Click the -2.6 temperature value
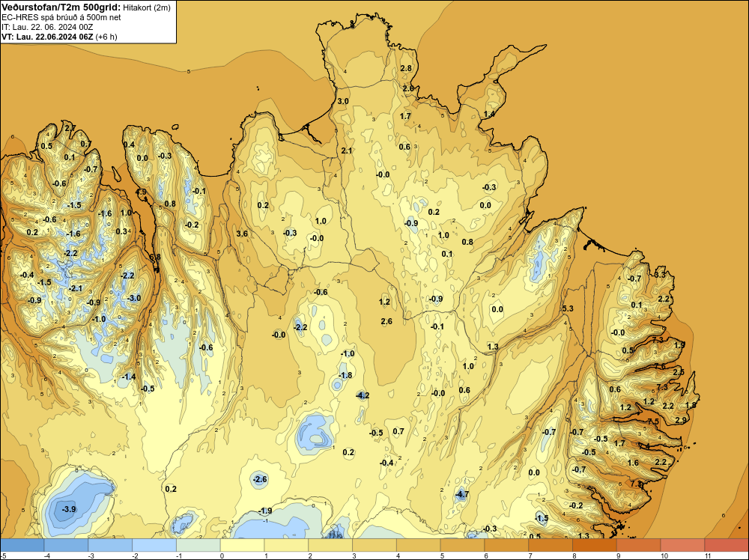Screen dimensions: 749x560 pos(259,479)
